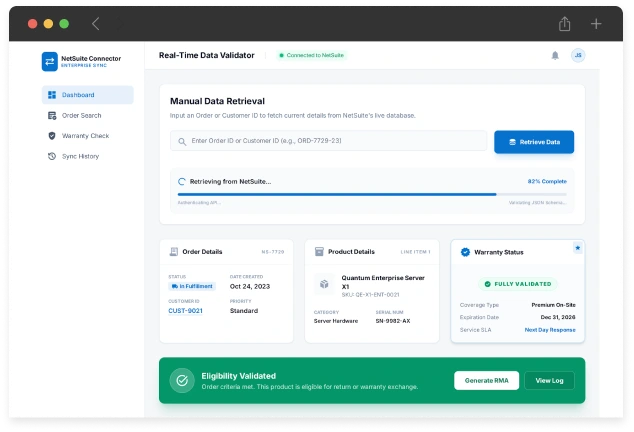Image resolution: width=634 pixels, height=432 pixels.
Task: Go to Warranty Check page
Action: click(x=87, y=135)
